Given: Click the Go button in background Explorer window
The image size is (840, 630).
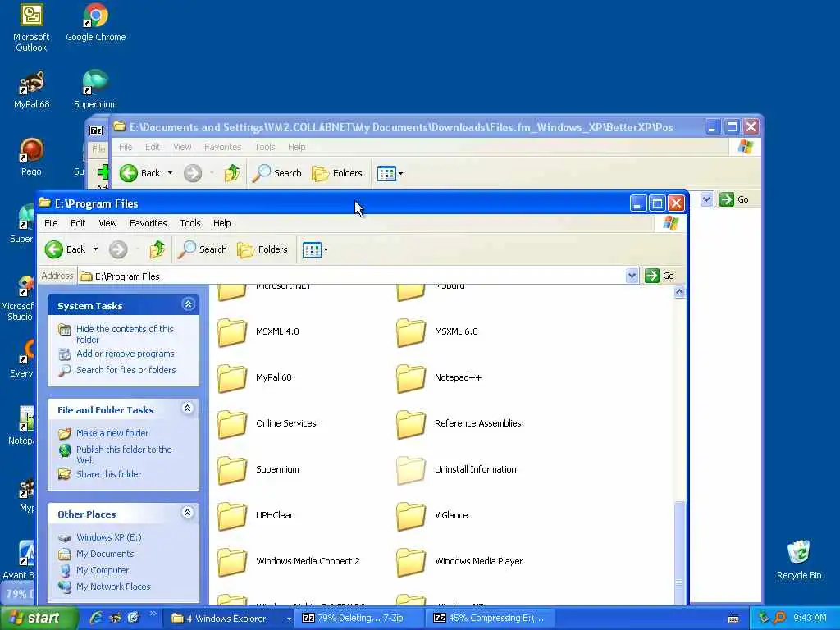Looking at the screenshot, I should 734,200.
